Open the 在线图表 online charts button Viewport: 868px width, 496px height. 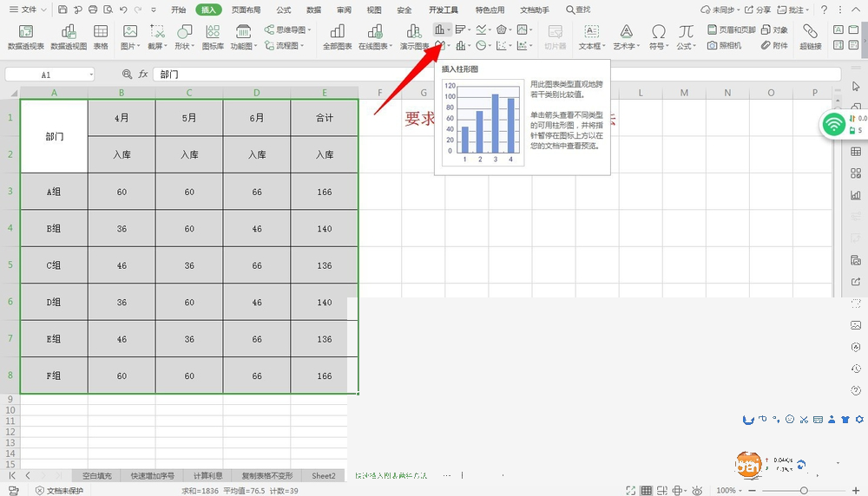coord(375,36)
